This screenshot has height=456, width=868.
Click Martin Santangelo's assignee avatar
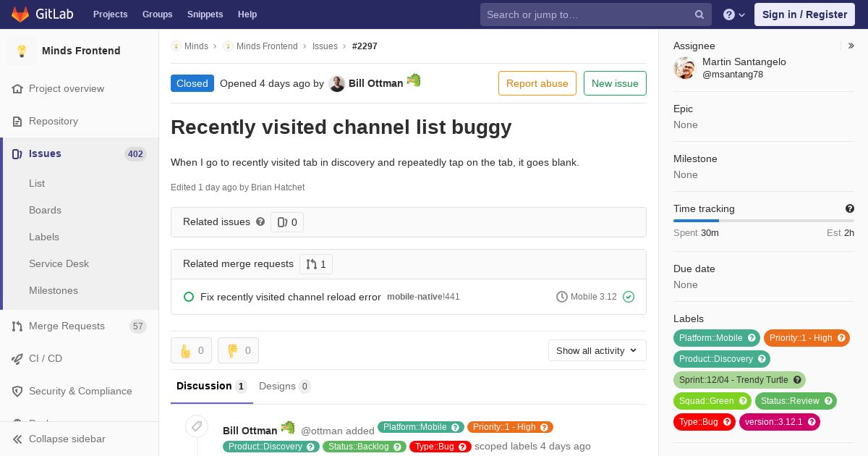point(685,68)
